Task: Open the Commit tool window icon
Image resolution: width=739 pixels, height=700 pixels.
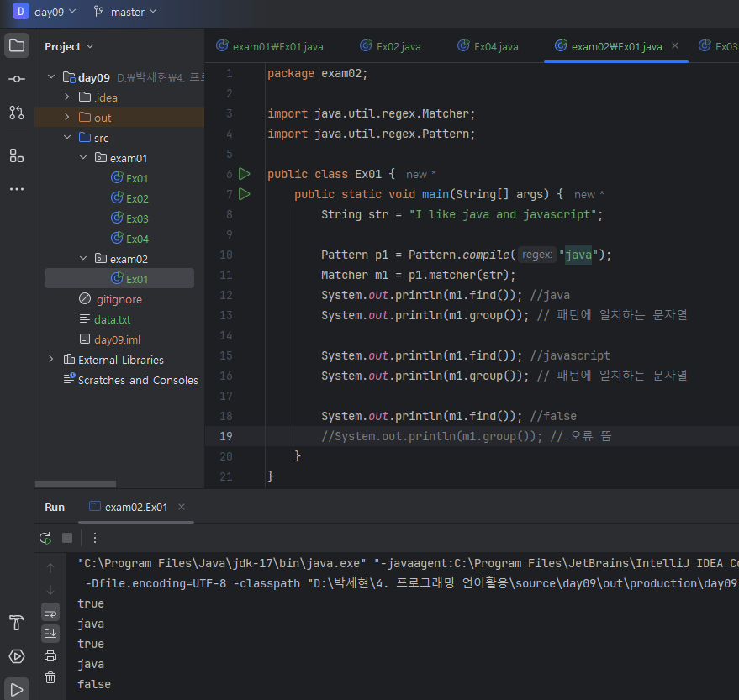Action: tap(17, 78)
